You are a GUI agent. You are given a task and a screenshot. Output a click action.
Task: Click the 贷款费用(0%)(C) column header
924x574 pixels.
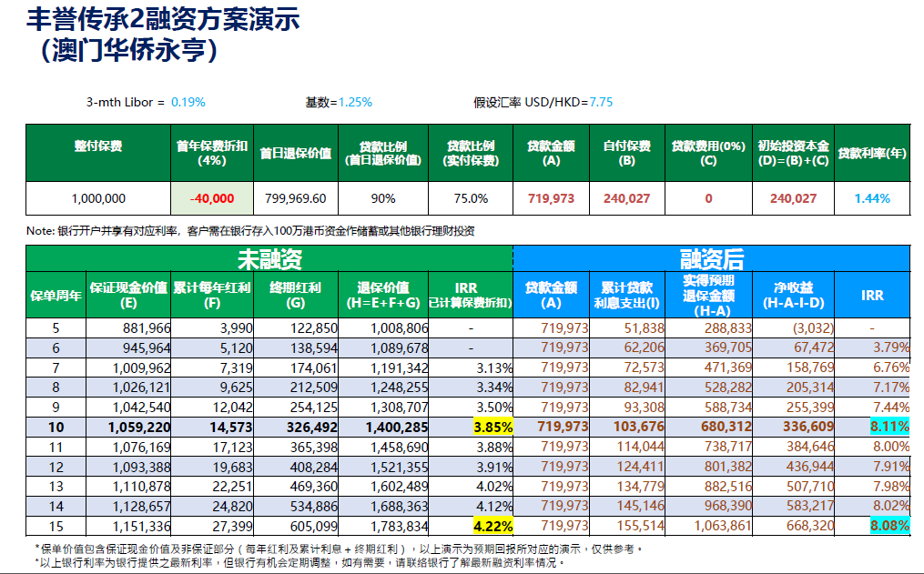pyautogui.click(x=708, y=153)
